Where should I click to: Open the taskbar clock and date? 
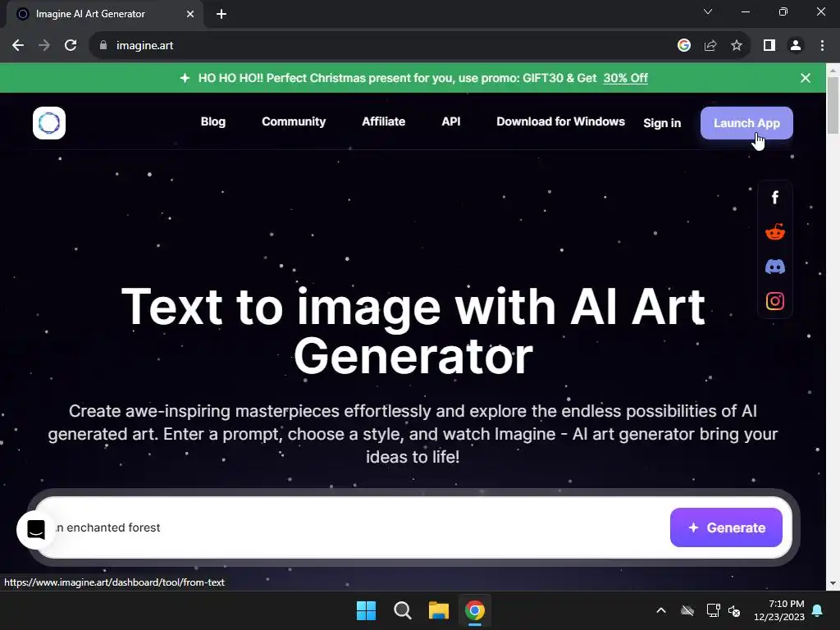pos(779,610)
